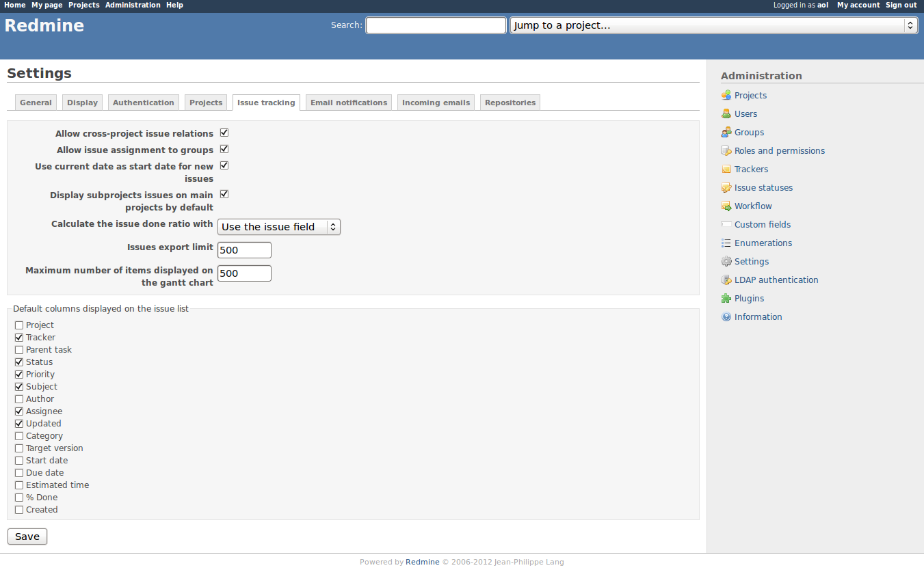Switch to the General tab
924x570 pixels.
[36, 103]
